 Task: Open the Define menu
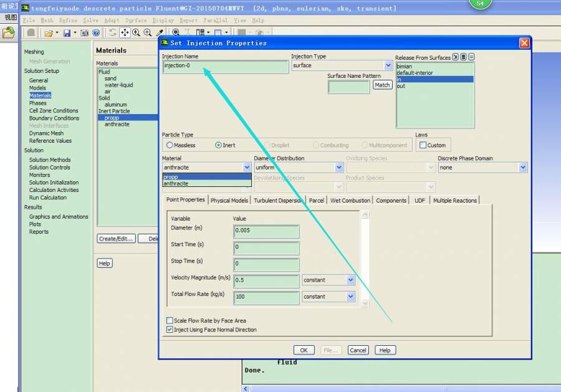pyautogui.click(x=68, y=21)
